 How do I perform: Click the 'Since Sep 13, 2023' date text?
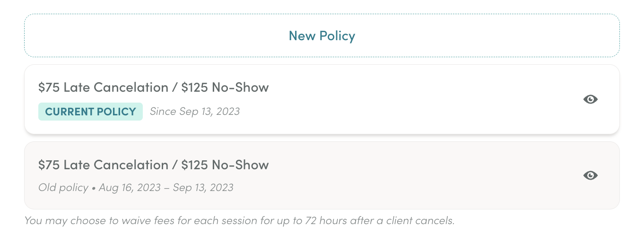[x=195, y=112]
